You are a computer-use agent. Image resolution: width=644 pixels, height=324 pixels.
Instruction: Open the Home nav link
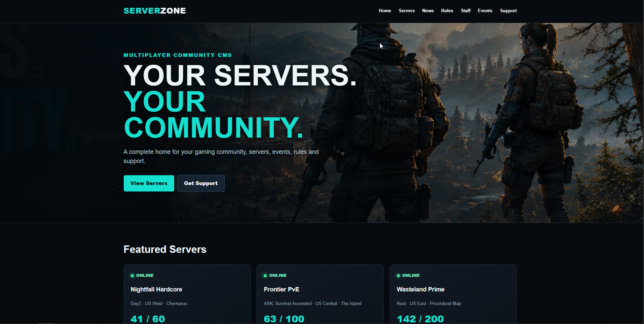coord(385,11)
